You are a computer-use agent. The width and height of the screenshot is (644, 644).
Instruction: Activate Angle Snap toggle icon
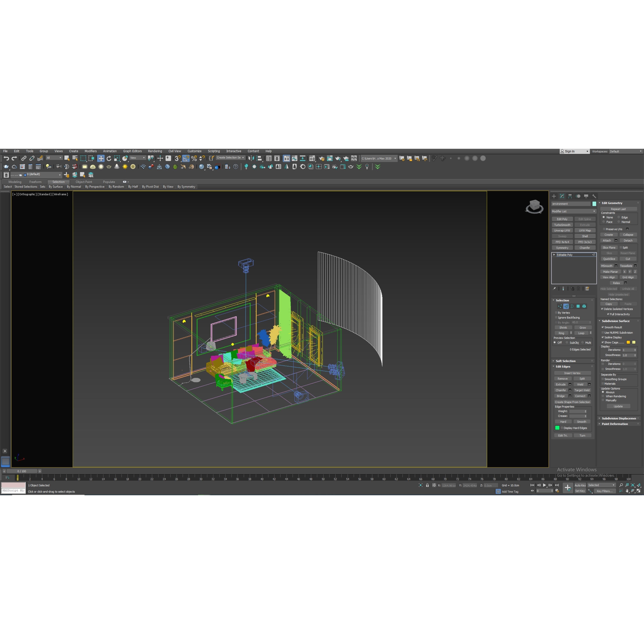[186, 158]
